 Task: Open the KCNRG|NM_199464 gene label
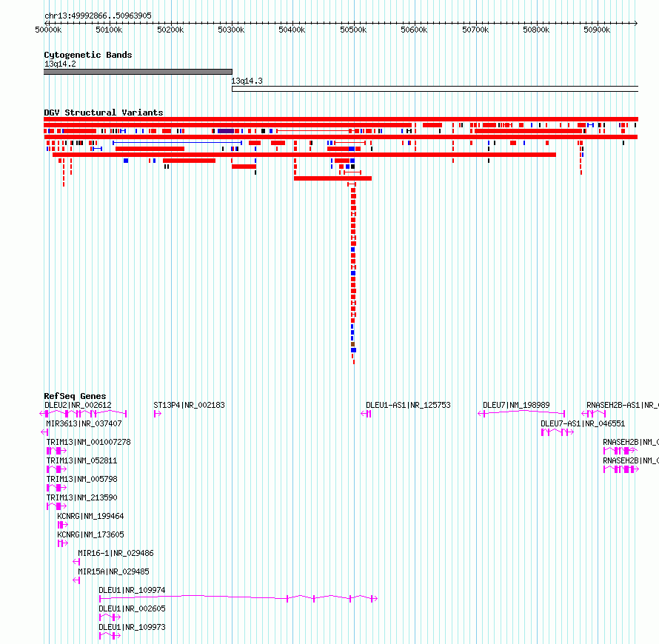click(91, 516)
